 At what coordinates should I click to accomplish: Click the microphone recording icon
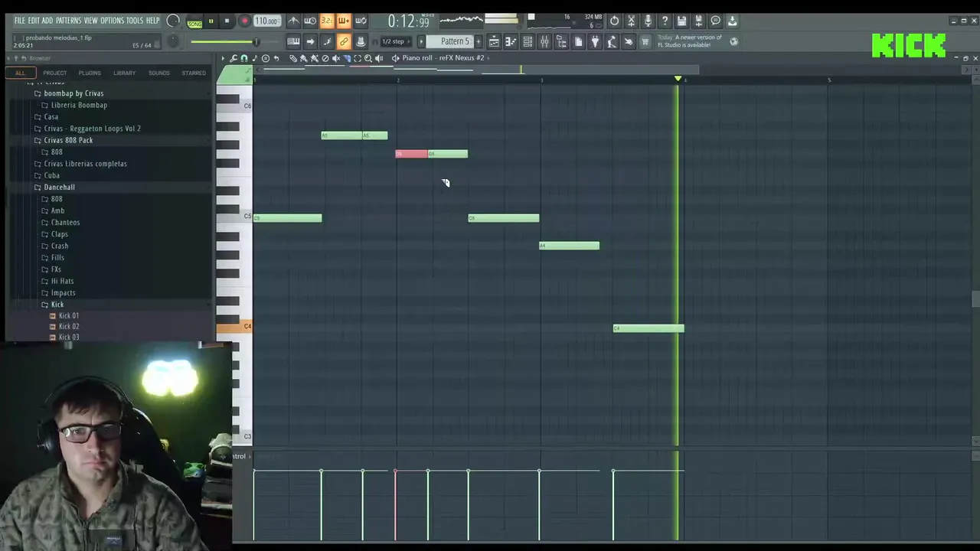tap(648, 21)
